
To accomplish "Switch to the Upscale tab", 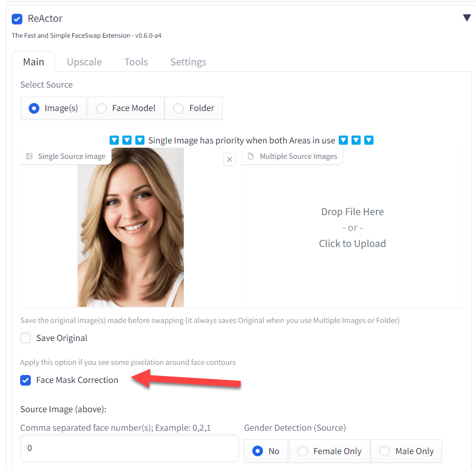I will 84,62.
